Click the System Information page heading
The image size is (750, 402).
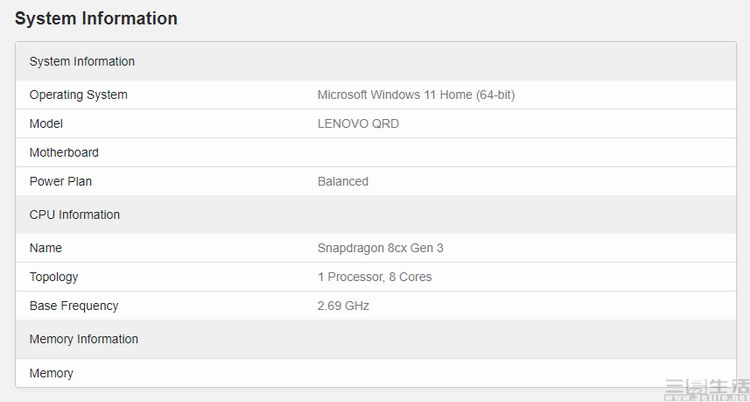coord(96,19)
